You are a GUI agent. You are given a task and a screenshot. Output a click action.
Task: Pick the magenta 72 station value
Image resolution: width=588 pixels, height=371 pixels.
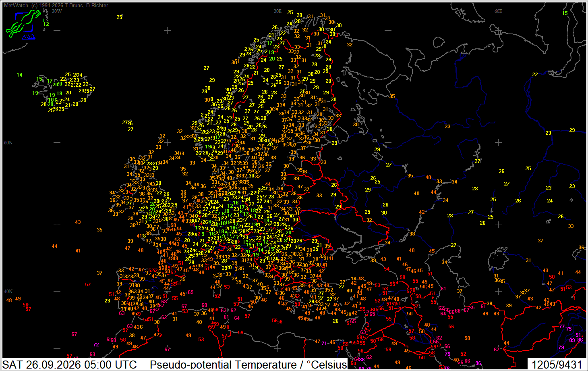click(96, 345)
